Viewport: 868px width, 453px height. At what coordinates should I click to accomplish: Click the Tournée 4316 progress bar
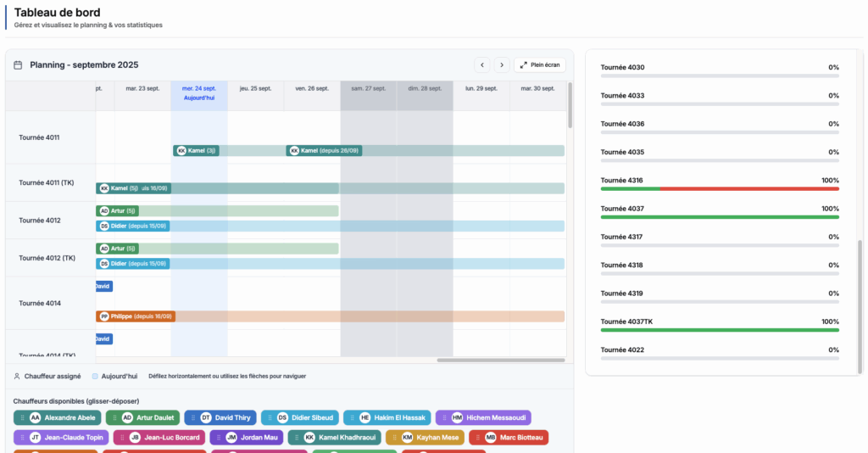[719, 188]
